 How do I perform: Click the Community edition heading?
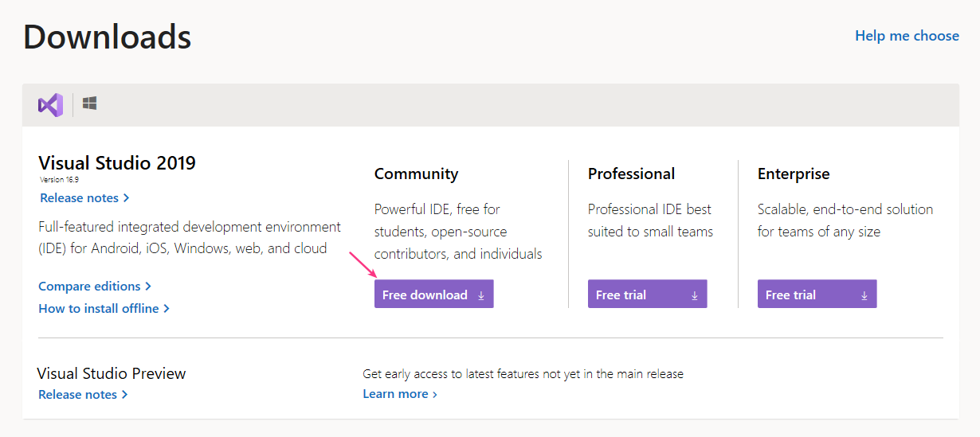tap(416, 174)
